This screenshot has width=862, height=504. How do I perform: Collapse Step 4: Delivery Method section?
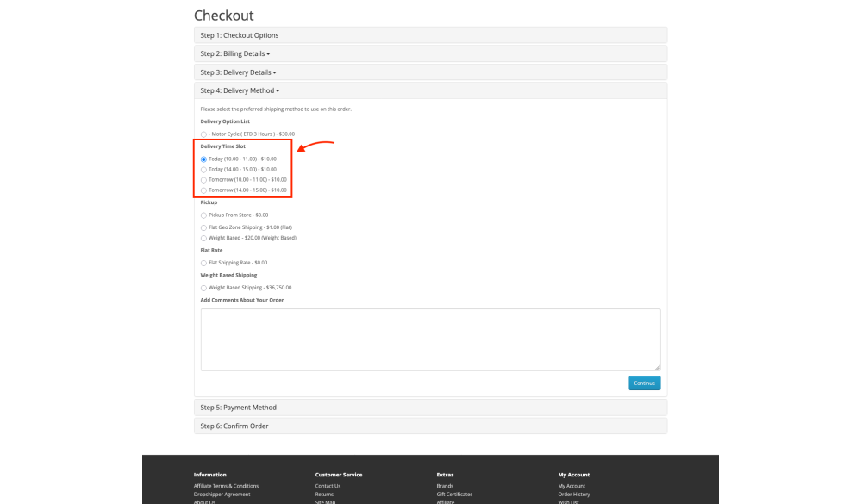[240, 90]
